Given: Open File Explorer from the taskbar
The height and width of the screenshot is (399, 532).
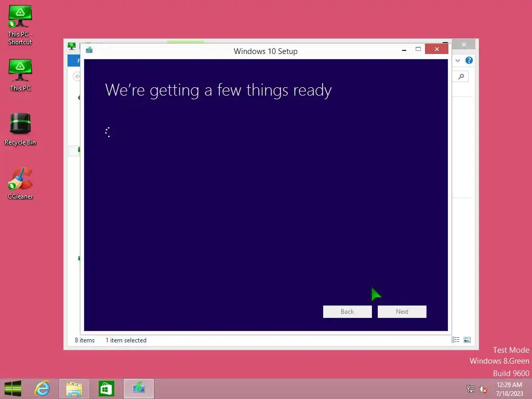Looking at the screenshot, I should (74, 389).
